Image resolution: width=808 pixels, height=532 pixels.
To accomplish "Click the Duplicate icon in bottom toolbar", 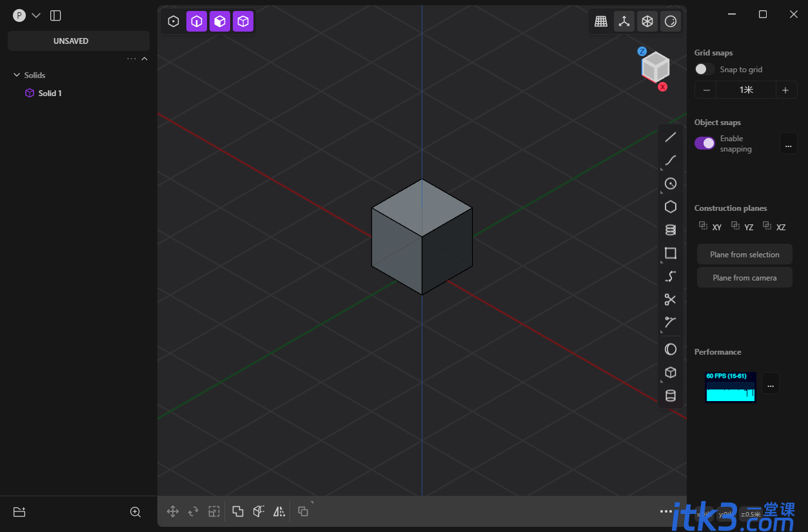I will point(303,511).
